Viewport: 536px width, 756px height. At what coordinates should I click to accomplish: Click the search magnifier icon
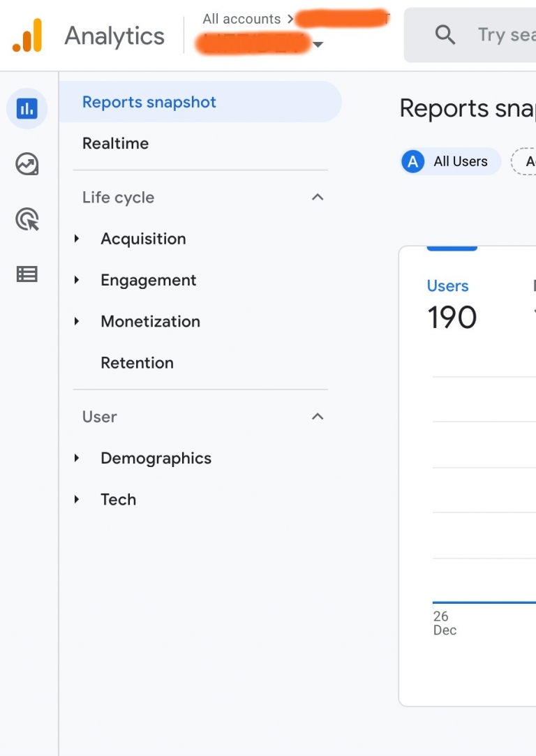click(445, 34)
